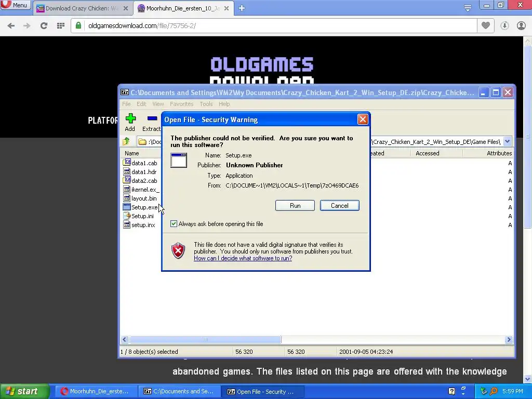Viewport: 532px width, 399px height.
Task: Close the Open File Security Warning dialog
Action: [363, 119]
